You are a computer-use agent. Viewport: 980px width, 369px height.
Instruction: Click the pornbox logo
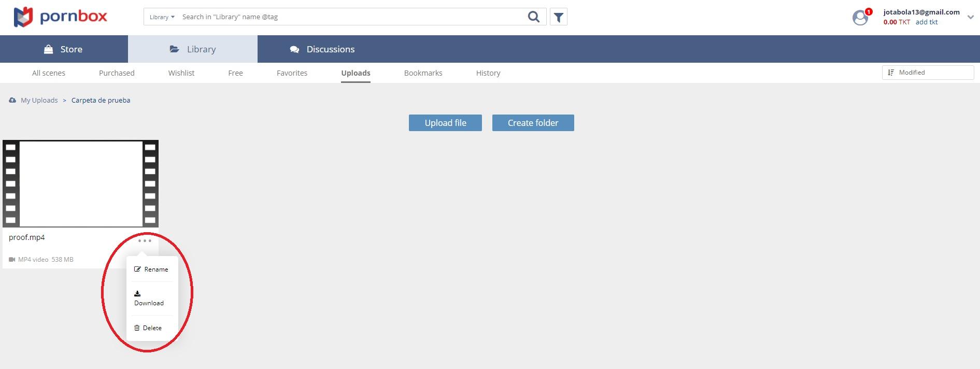click(60, 17)
